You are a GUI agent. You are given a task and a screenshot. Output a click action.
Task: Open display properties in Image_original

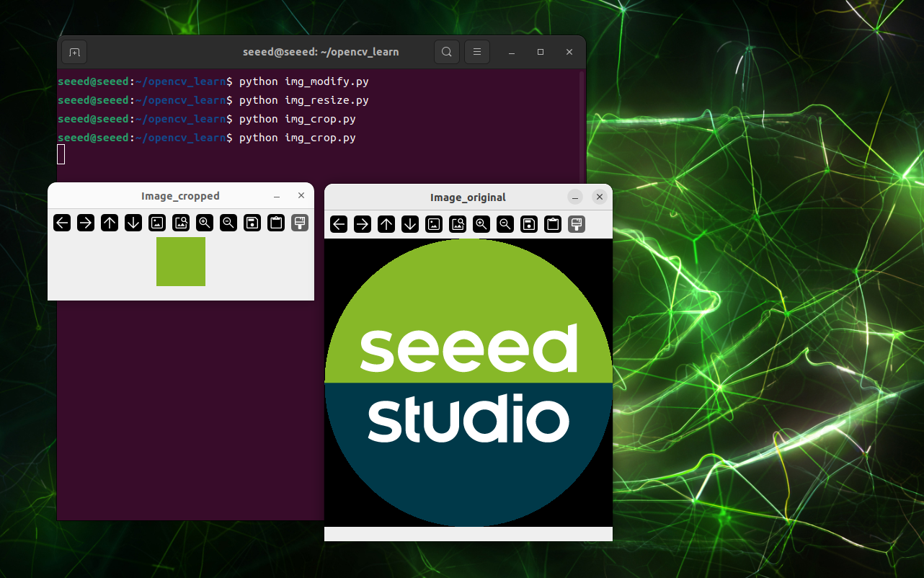(577, 224)
